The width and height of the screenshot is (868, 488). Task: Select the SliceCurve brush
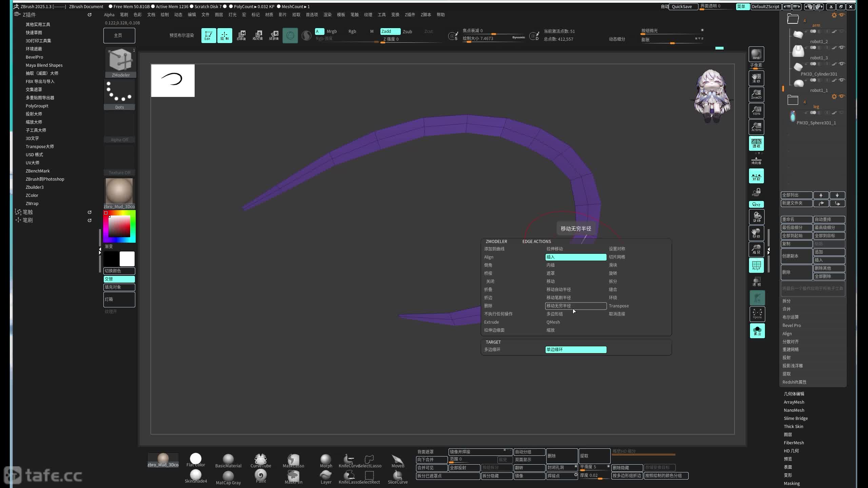click(x=397, y=477)
